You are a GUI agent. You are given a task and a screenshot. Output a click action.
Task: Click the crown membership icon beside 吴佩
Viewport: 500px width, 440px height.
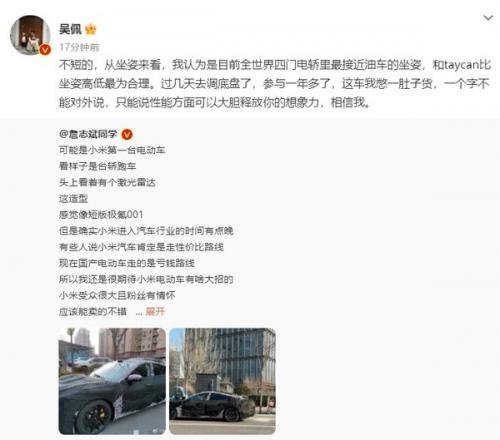point(91,29)
